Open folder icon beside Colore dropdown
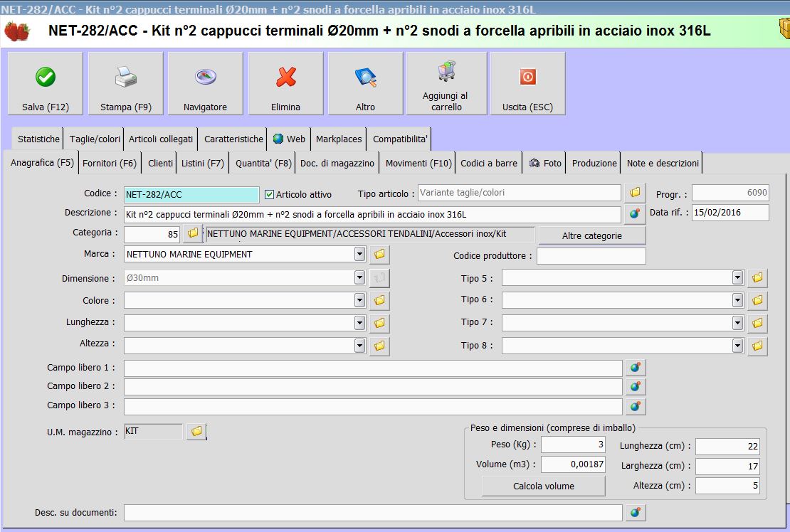790x532 pixels. pyautogui.click(x=379, y=300)
